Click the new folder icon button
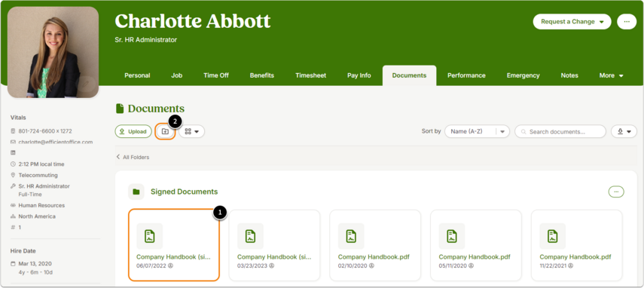Image resolution: width=644 pixels, height=288 pixels. tap(165, 131)
